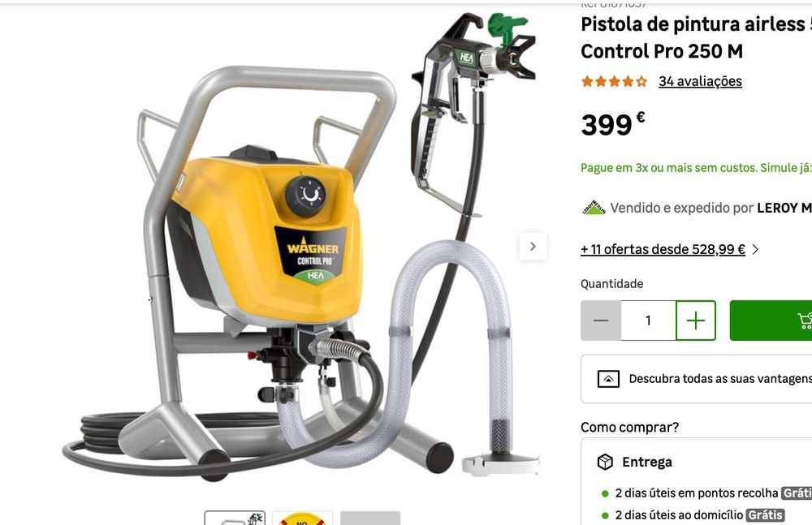
Task: Click the star rating icons
Action: click(614, 81)
